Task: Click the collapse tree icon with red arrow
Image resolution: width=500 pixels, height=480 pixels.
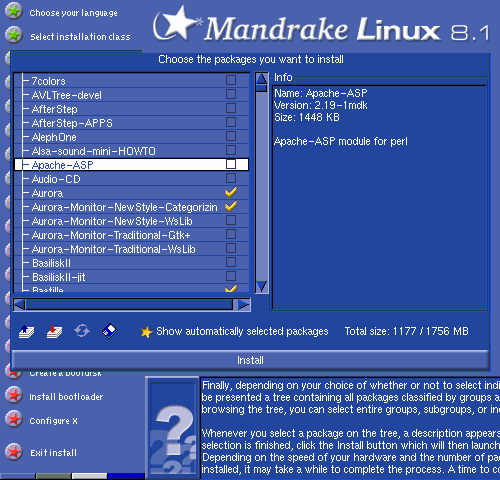Action: [54, 332]
